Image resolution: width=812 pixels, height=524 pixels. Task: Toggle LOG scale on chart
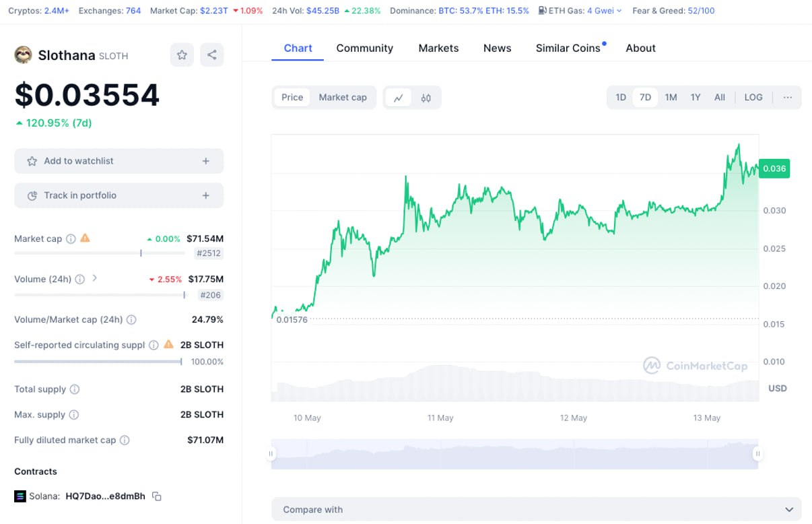pyautogui.click(x=753, y=98)
